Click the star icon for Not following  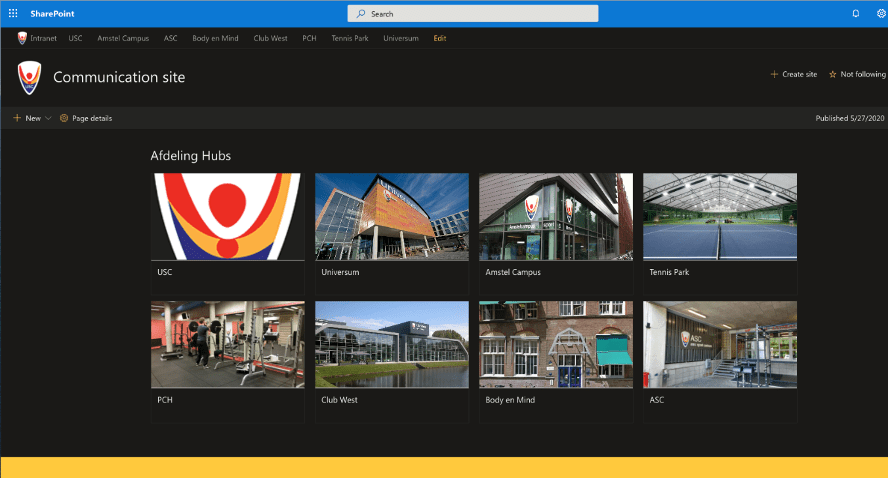pos(832,74)
